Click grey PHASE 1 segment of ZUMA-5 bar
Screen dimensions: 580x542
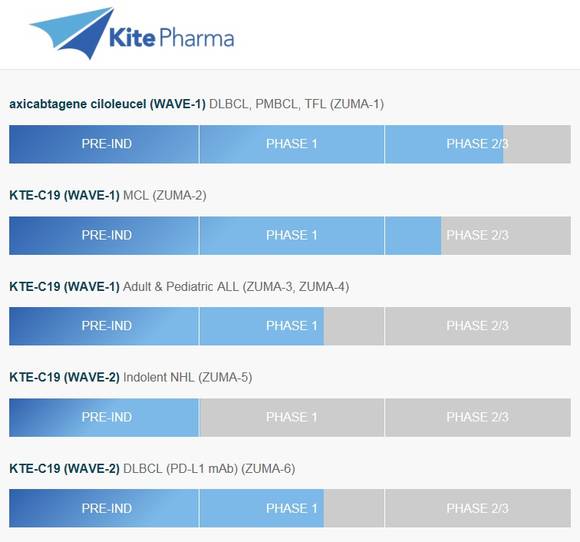pos(292,418)
